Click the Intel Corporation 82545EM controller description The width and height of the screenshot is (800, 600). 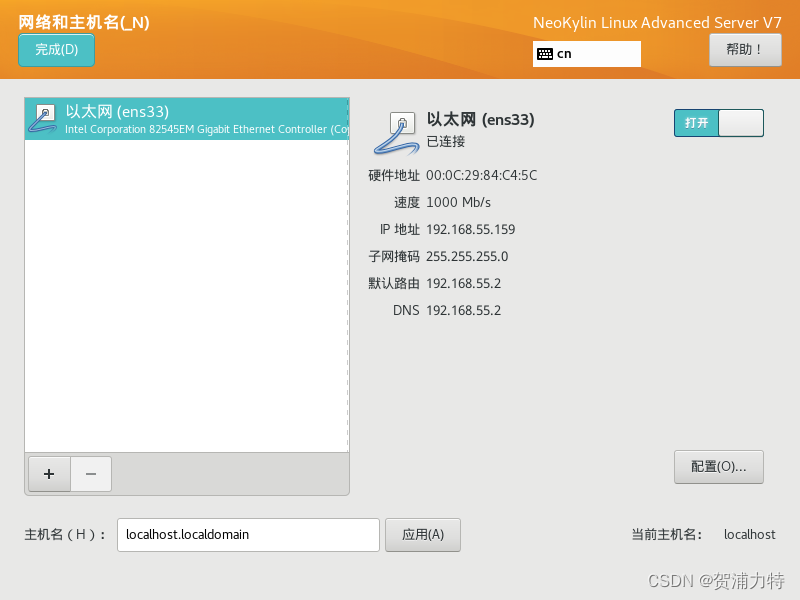(x=207, y=130)
